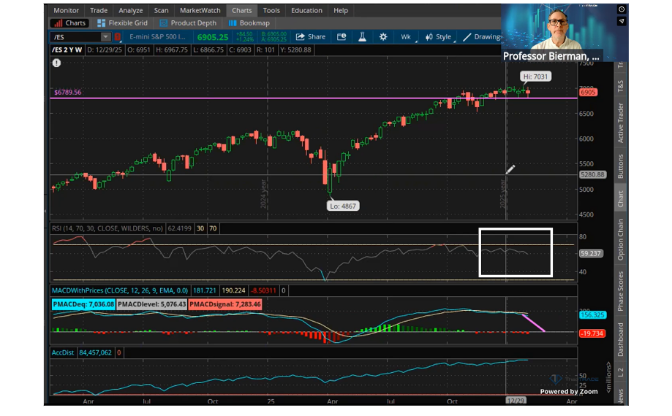
Task: Click the PMACDlevel 5,076.43 label
Action: (152, 304)
